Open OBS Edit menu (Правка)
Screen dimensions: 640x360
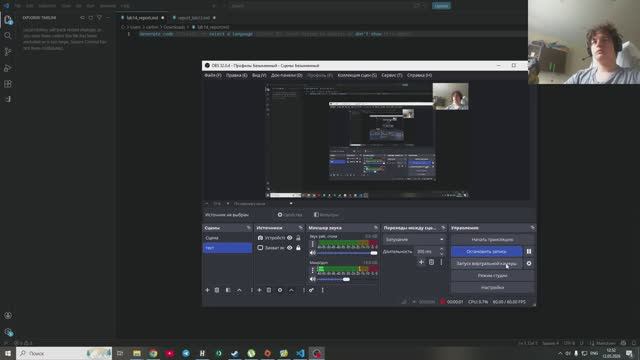pyautogui.click(x=236, y=75)
